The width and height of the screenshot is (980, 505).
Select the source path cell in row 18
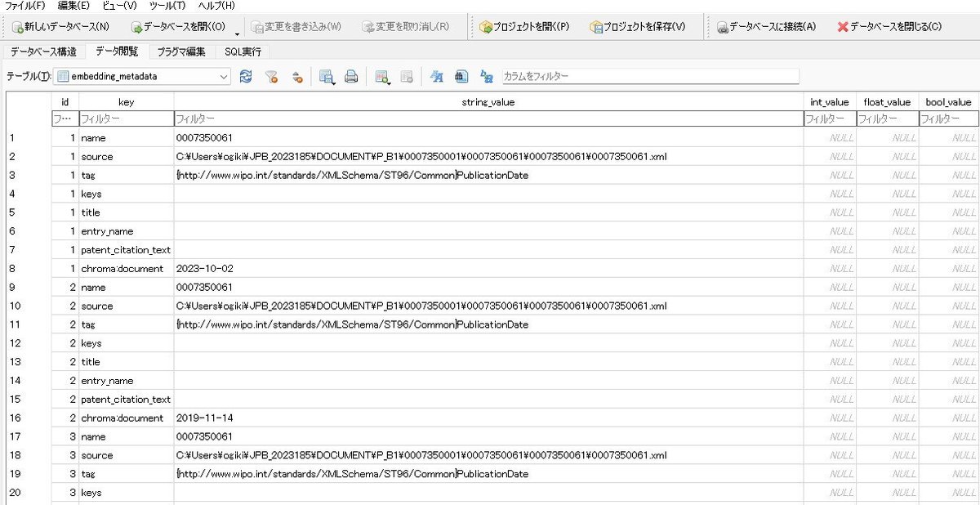pyautogui.click(x=488, y=455)
